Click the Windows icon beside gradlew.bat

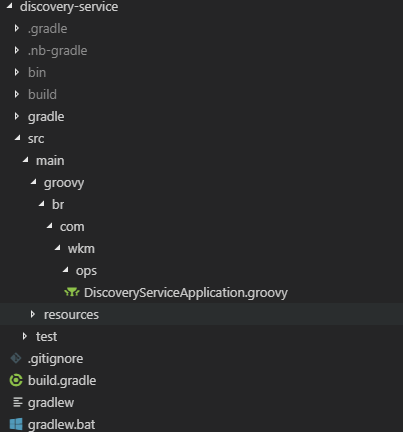tap(16, 424)
